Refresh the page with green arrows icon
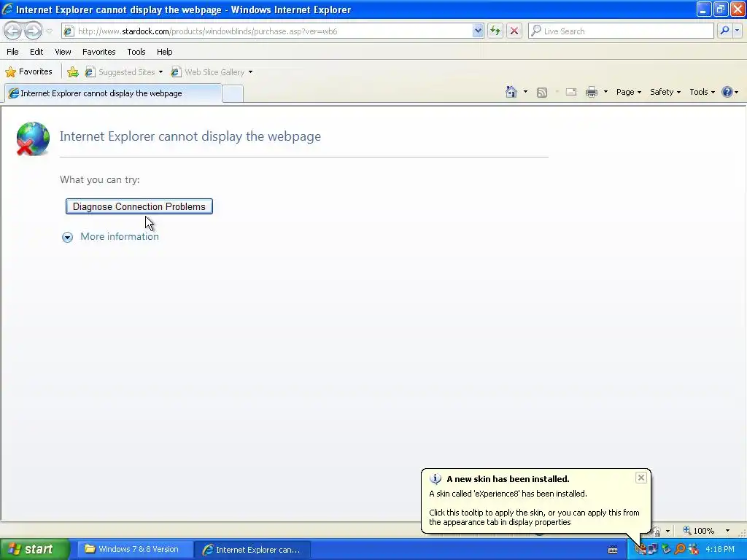 tap(495, 31)
